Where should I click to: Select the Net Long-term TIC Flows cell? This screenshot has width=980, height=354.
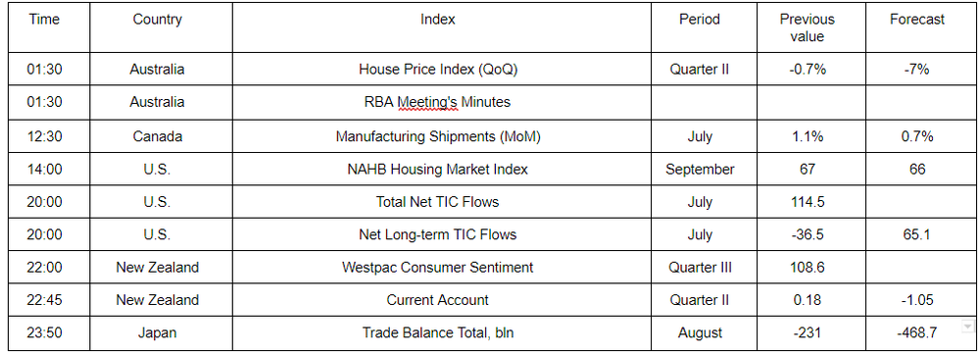click(x=442, y=234)
